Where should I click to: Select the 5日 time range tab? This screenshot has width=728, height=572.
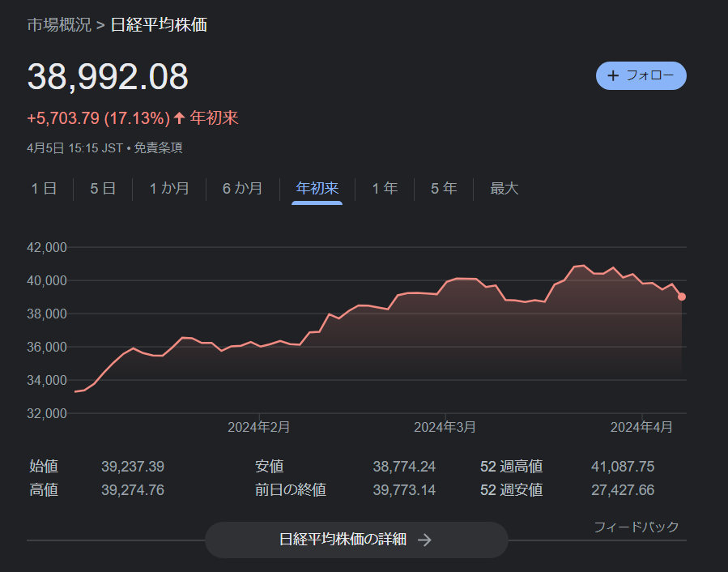coord(103,189)
